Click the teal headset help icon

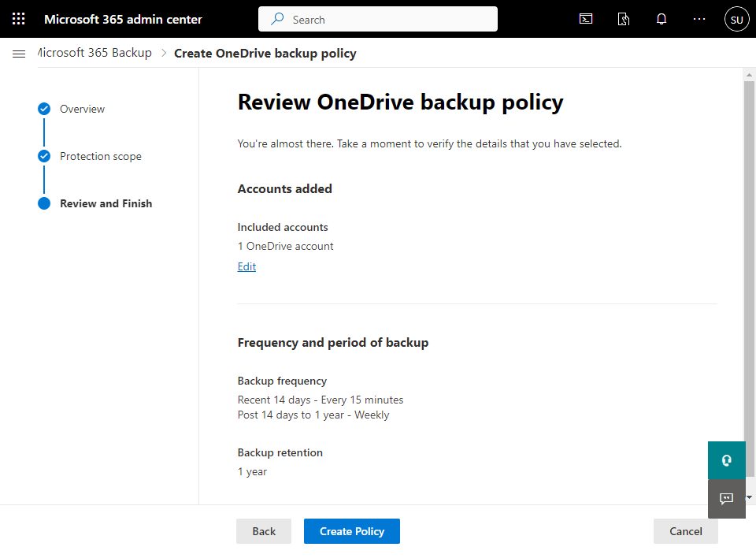[x=726, y=460]
